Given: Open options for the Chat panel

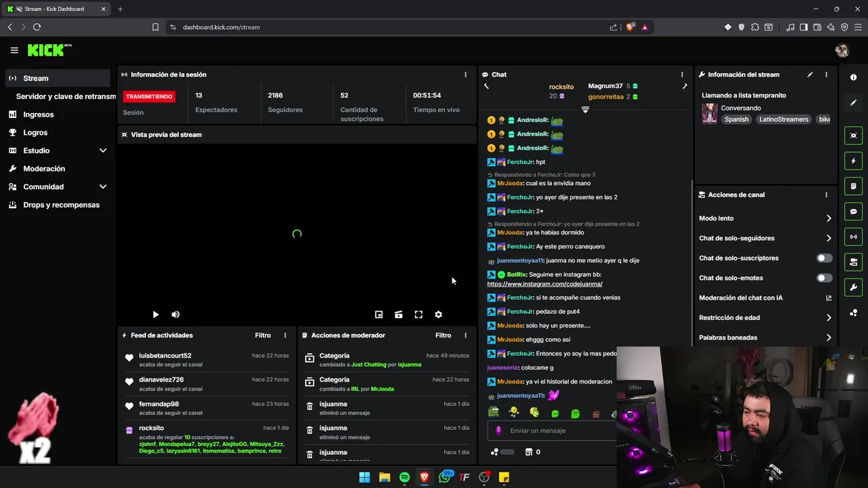Looking at the screenshot, I should (x=682, y=75).
